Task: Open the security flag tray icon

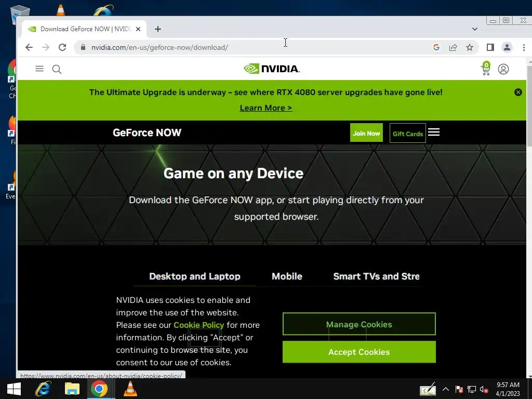Action: pyautogui.click(x=459, y=389)
